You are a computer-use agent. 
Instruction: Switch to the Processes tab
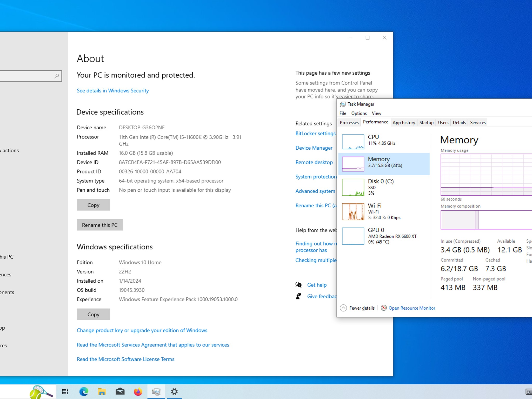349,123
